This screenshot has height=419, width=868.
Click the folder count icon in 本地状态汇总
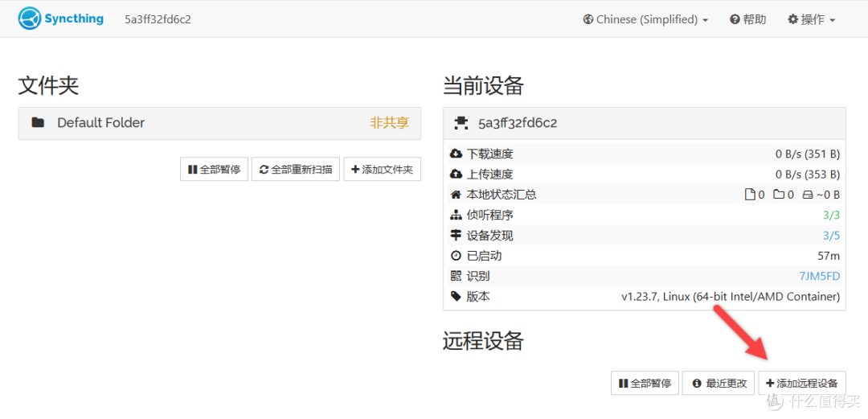pyautogui.click(x=779, y=195)
